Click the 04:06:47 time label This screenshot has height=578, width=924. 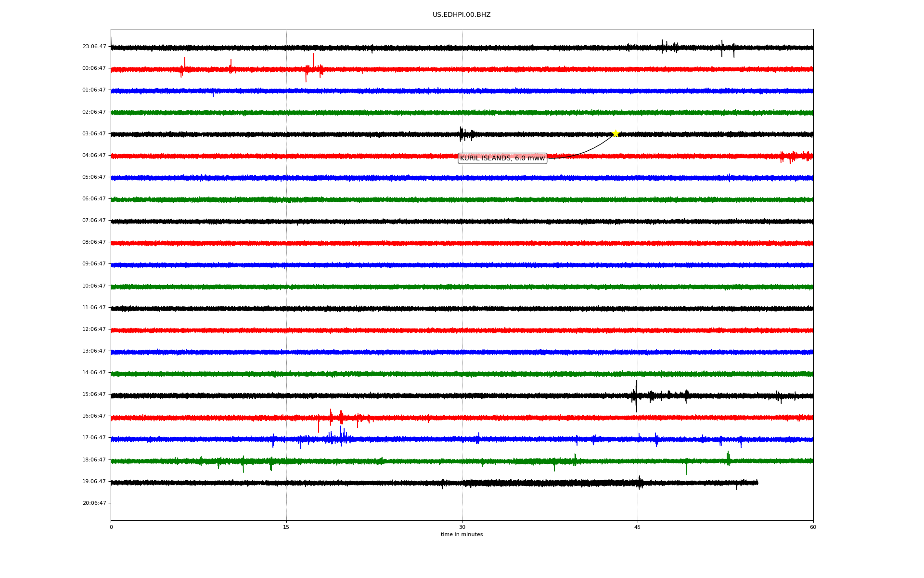(94, 156)
